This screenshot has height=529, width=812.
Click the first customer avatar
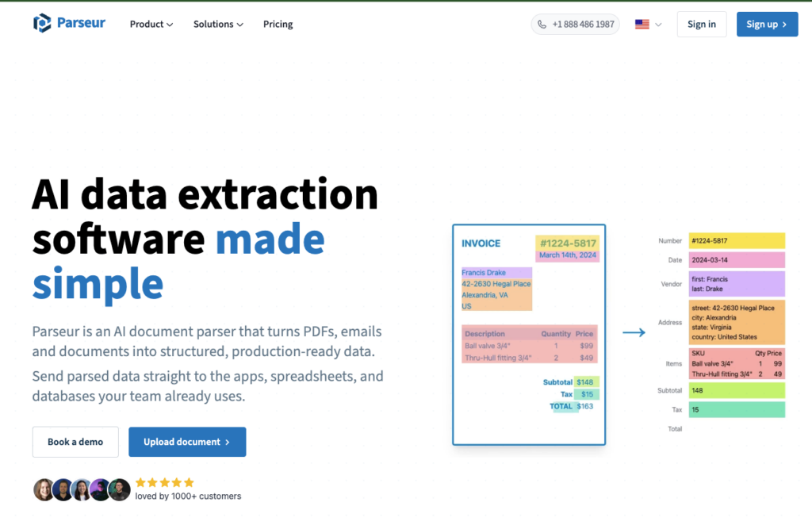pos(44,489)
